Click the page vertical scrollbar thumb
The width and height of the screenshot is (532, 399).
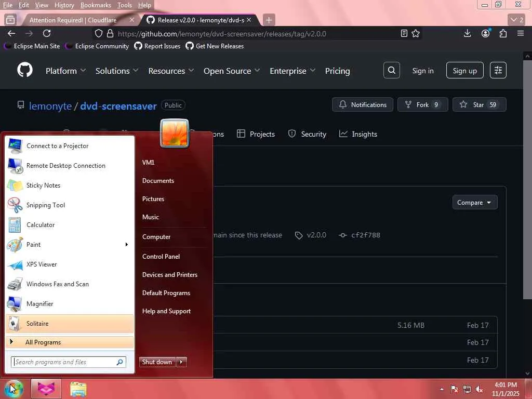point(527,180)
